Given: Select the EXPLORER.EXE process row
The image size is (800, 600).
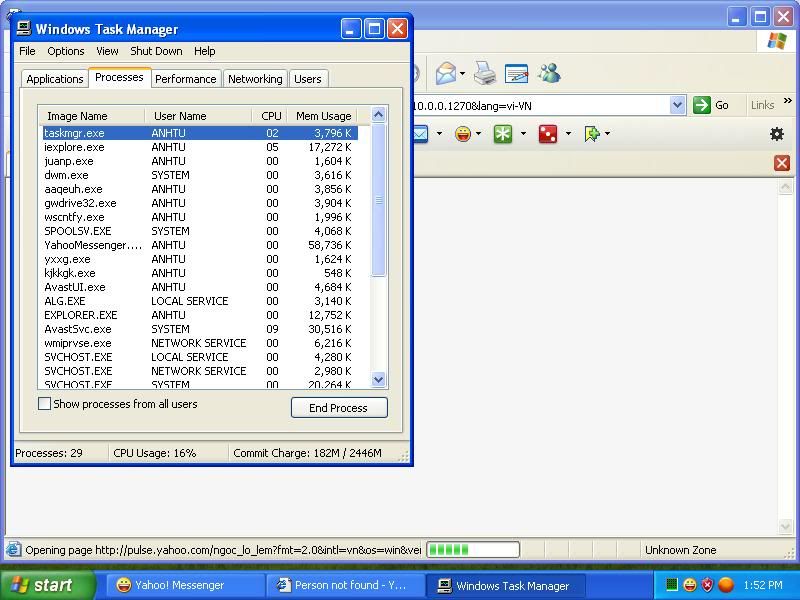Looking at the screenshot, I should [x=200, y=315].
